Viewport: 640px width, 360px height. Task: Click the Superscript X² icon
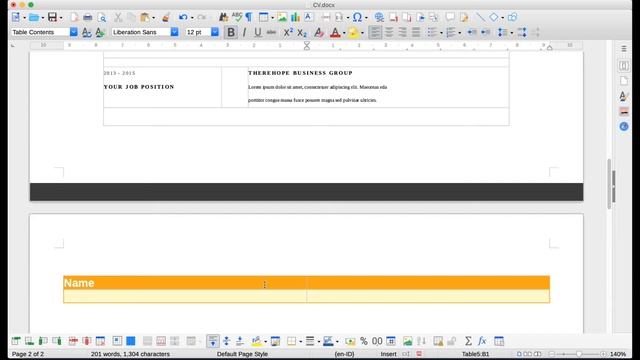coord(288,32)
